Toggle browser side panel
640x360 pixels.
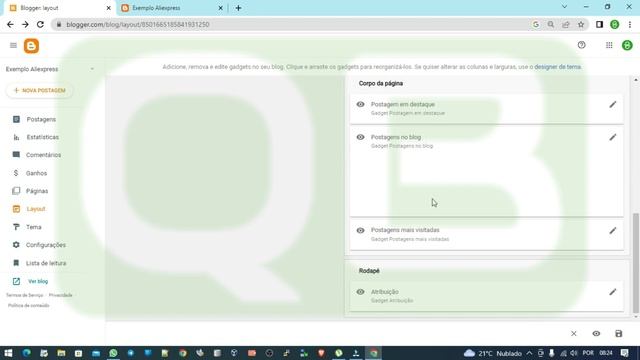[599, 24]
